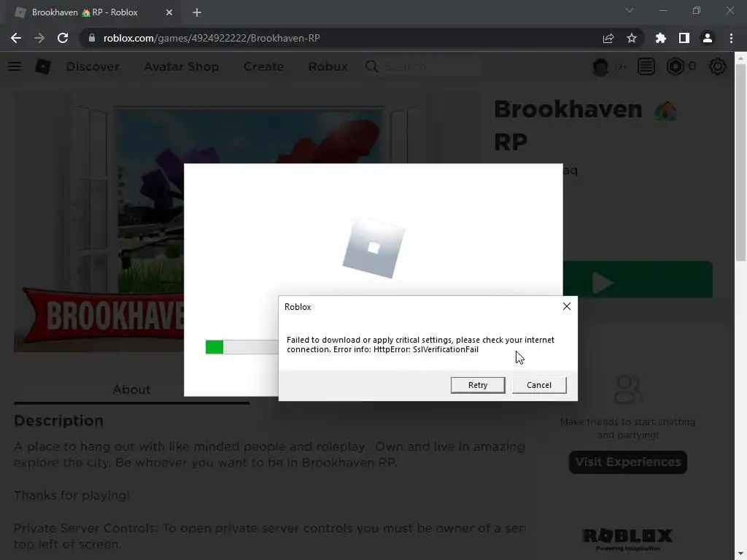Viewport: 747px width, 560px height.
Task: Open the Chrome profile avatar menu
Action: pyautogui.click(x=707, y=38)
